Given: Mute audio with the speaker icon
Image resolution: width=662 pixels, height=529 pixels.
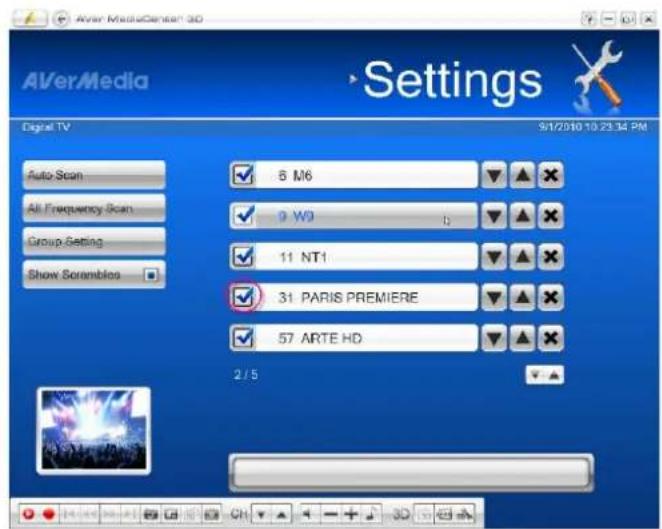Looking at the screenshot, I should 308,514.
